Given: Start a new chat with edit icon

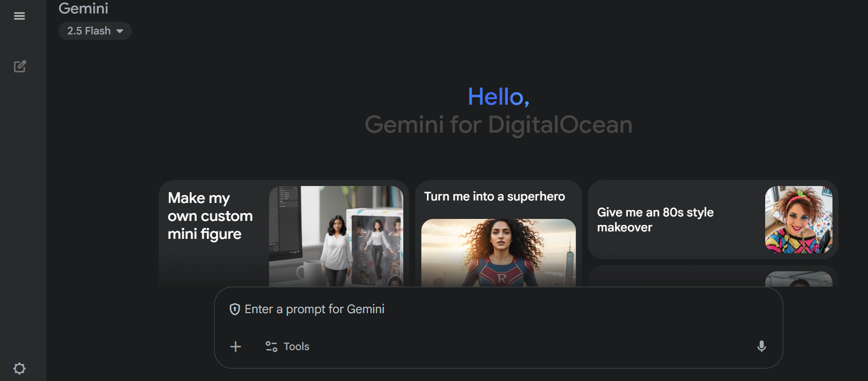Looking at the screenshot, I should coord(20,66).
